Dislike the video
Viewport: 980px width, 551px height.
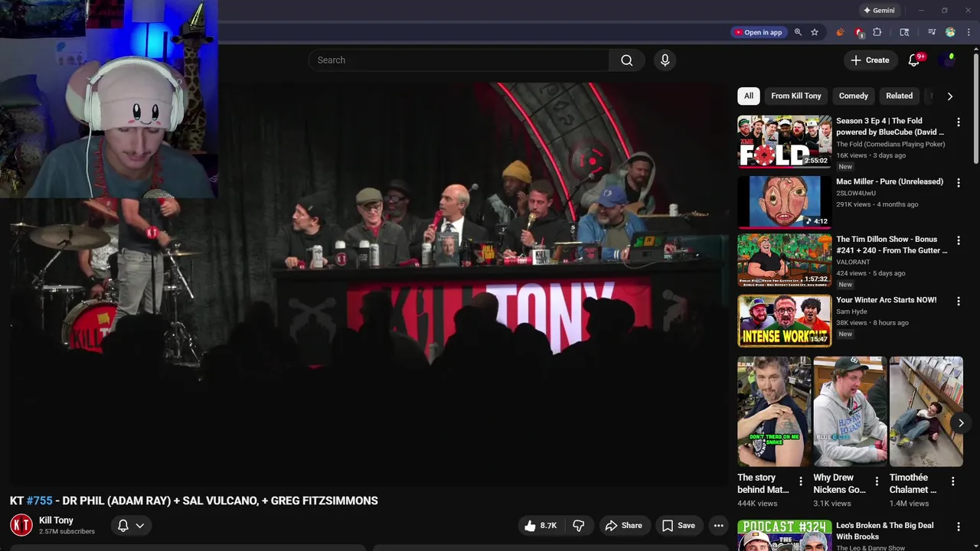[579, 526]
